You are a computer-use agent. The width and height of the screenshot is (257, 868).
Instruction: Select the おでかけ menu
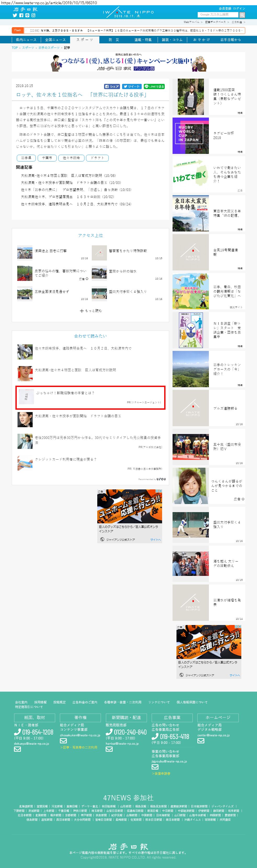click(201, 40)
